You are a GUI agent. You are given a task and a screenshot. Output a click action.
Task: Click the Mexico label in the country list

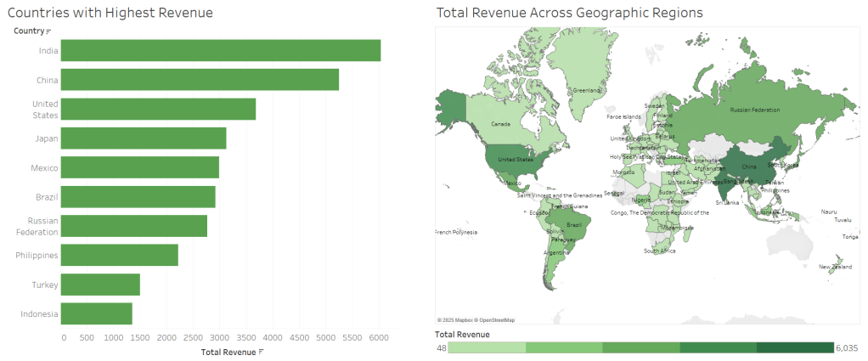[x=44, y=167]
